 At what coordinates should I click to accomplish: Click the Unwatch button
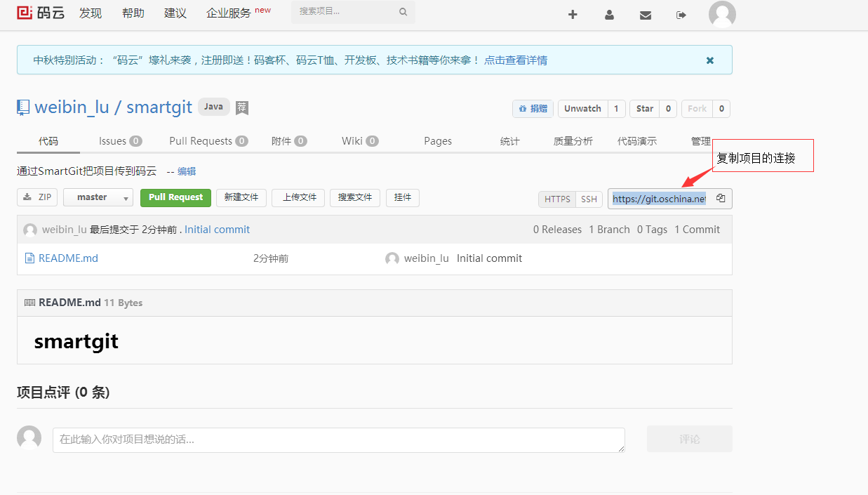(x=582, y=109)
